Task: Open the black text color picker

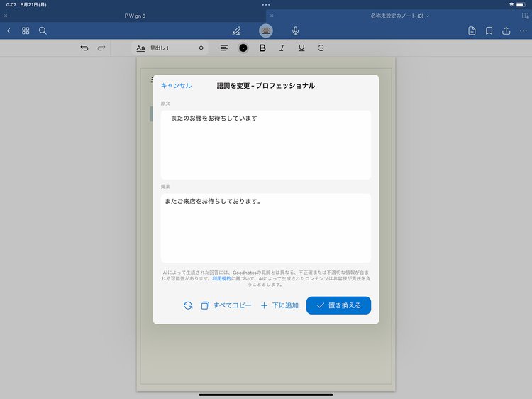Action: point(243,48)
